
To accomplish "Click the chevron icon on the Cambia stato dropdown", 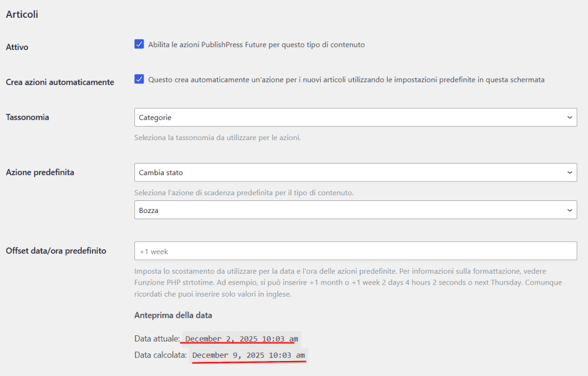I will pyautogui.click(x=570, y=172).
